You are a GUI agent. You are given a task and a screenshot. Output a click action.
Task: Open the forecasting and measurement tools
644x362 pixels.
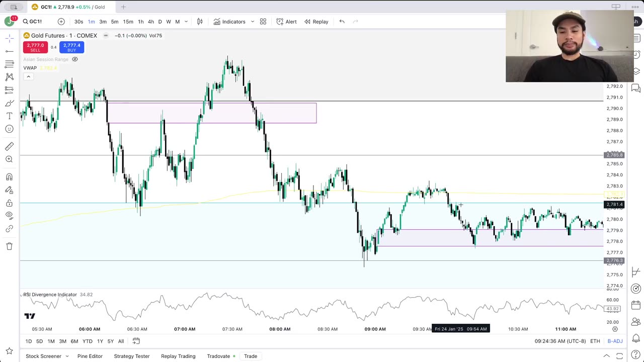[10, 90]
